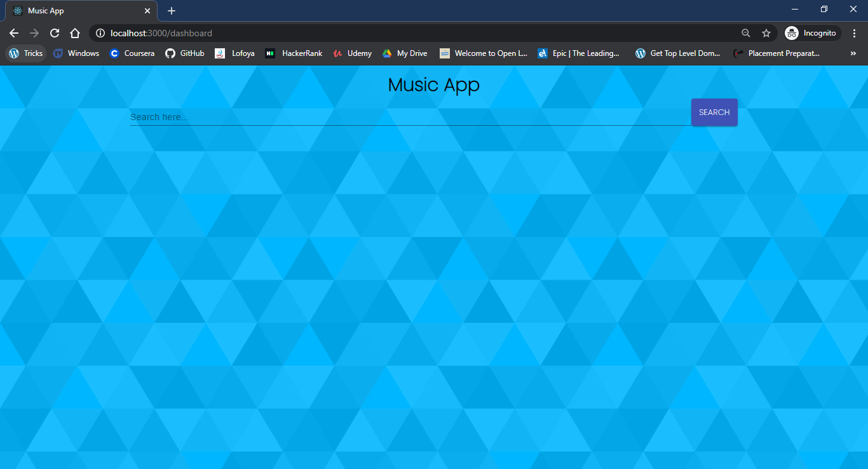Expand the hidden bookmarks chevron
The image size is (868, 469).
[853, 53]
